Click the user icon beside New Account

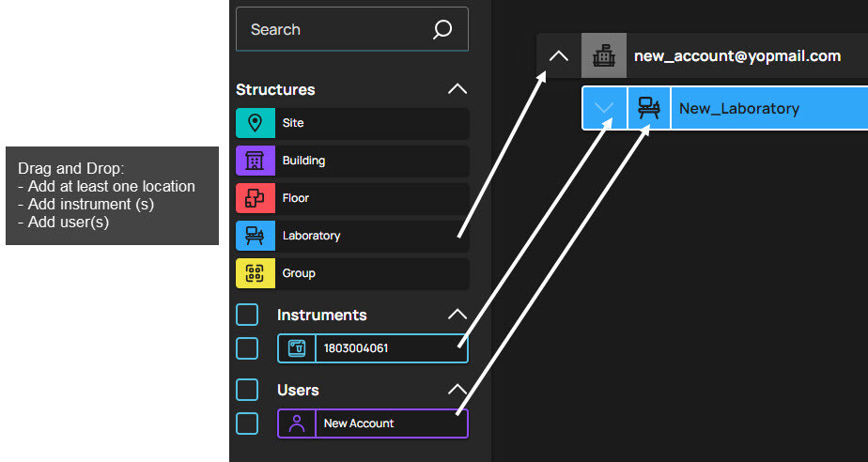pos(297,423)
